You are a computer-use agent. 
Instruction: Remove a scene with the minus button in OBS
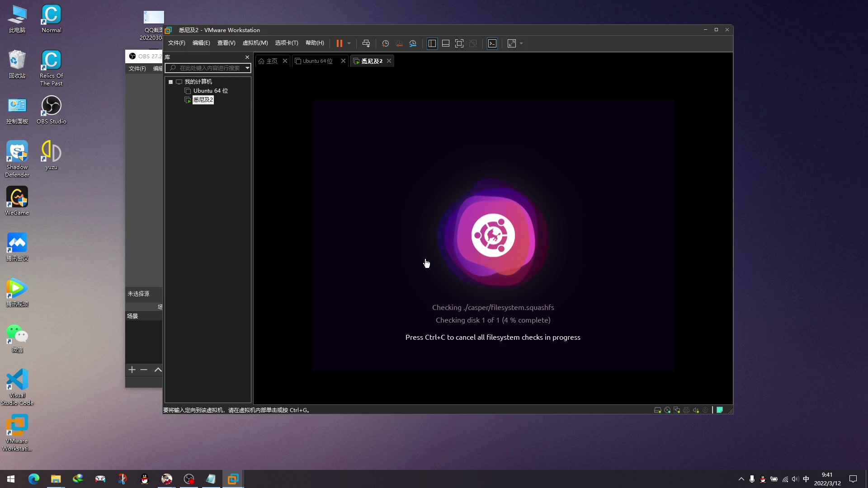click(x=144, y=370)
